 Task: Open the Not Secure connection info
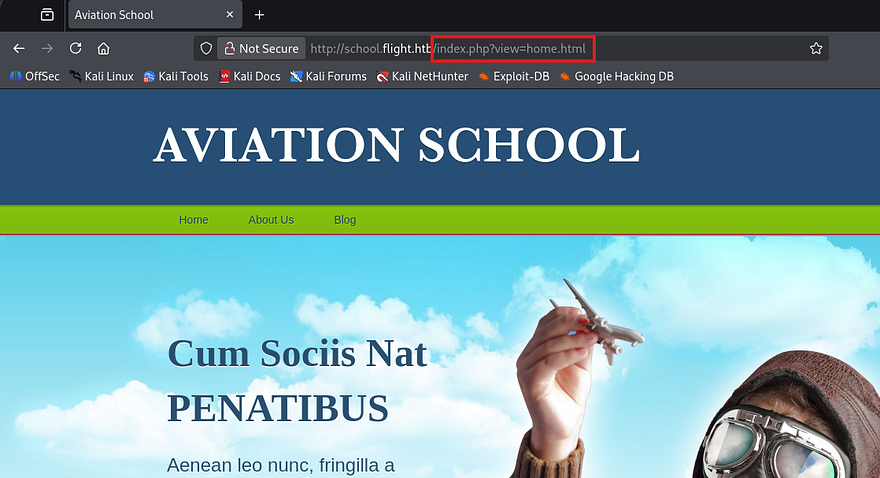coord(260,48)
